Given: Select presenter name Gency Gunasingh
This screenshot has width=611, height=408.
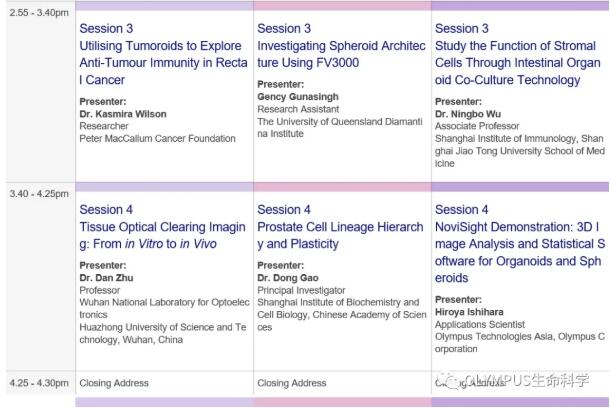Looking at the screenshot, I should [x=298, y=97].
